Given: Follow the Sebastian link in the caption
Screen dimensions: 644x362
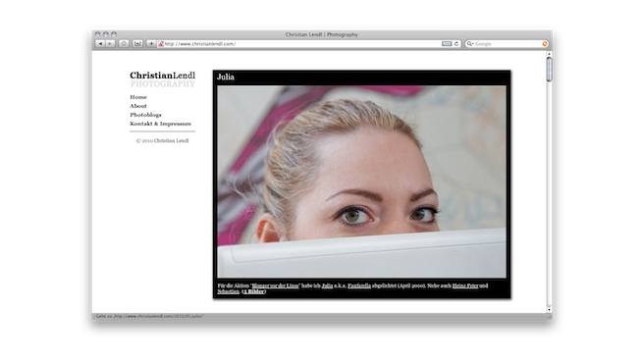Looking at the screenshot, I should [x=229, y=291].
